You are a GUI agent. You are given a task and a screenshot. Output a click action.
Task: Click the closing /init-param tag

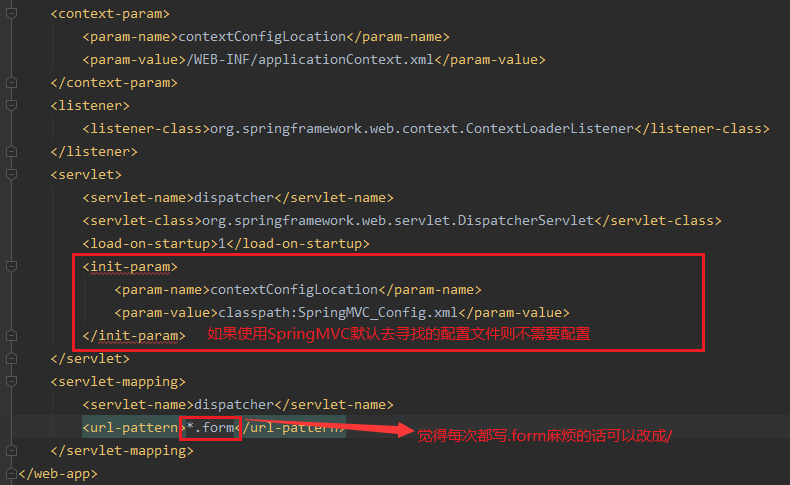(134, 335)
